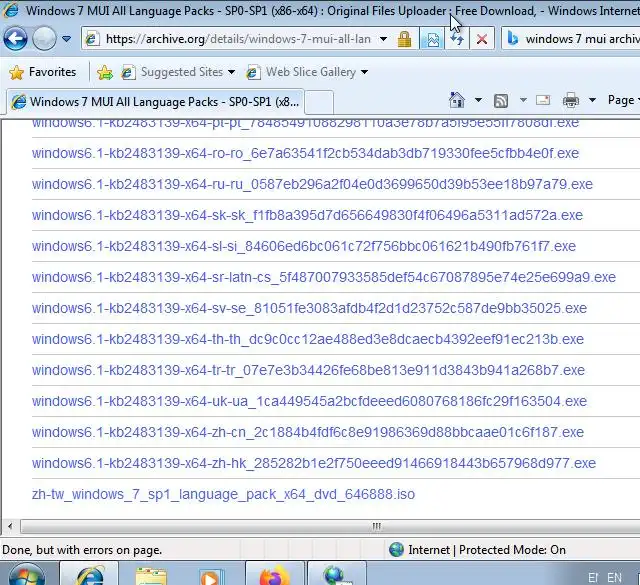Open the x64-sl-si language pack link

(x=304, y=246)
